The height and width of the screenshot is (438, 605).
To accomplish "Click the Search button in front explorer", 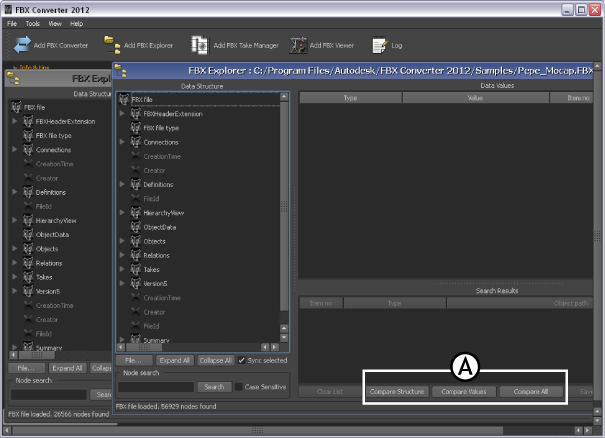I will point(214,387).
